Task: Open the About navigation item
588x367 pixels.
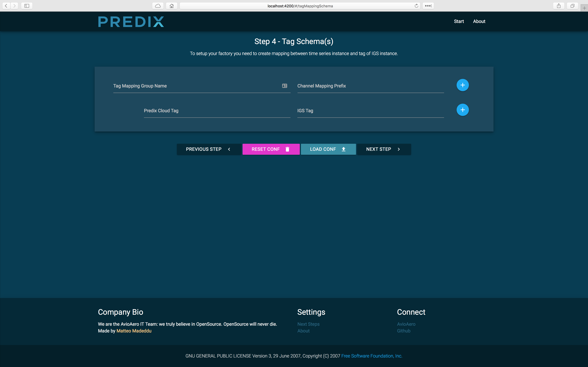Action: (479, 21)
